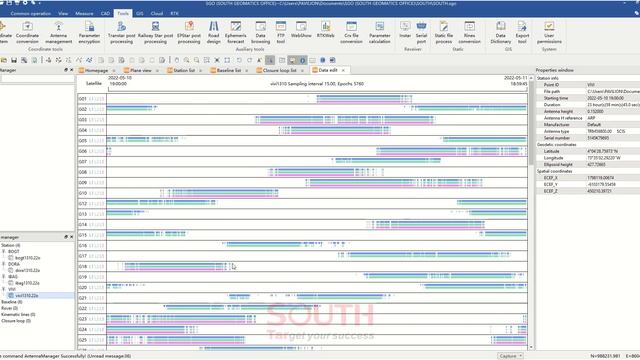Select the vivi1310.22o file in the tree

[x=27, y=296]
